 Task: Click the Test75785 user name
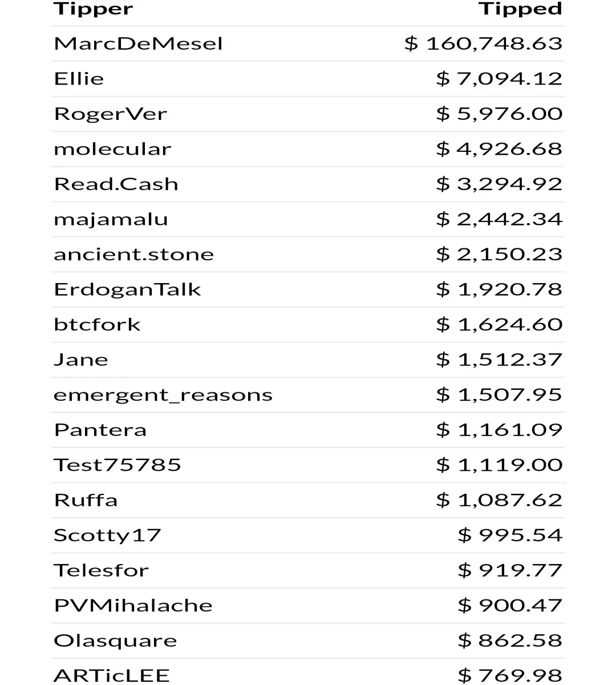pos(117,465)
